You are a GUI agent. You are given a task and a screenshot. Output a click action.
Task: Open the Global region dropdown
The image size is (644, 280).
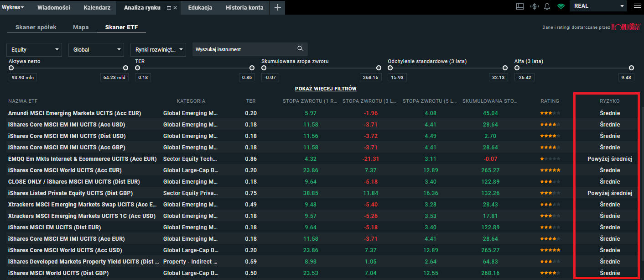click(96, 49)
